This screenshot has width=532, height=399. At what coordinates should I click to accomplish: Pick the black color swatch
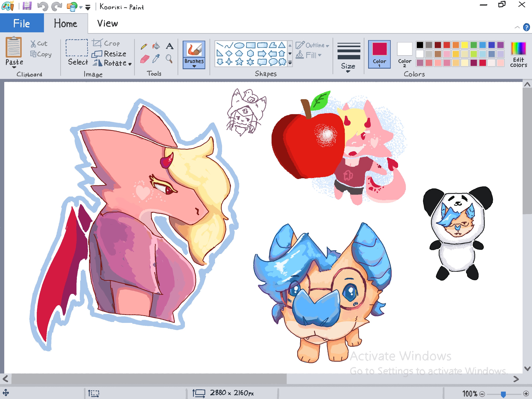point(420,45)
